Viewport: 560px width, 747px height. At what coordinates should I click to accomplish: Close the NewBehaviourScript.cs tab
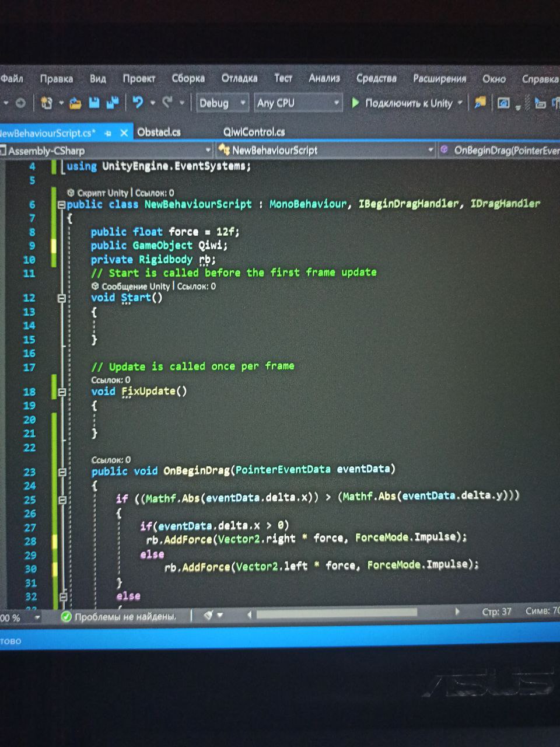(x=124, y=133)
